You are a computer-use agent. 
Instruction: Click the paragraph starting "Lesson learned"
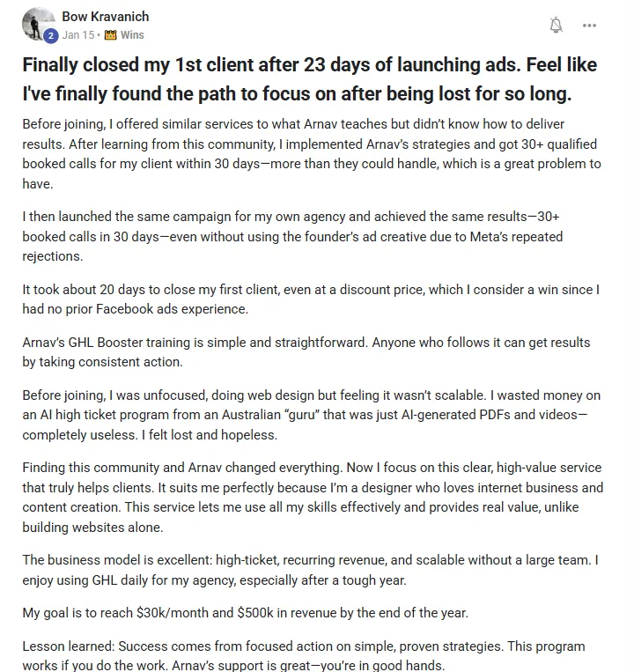(304, 656)
